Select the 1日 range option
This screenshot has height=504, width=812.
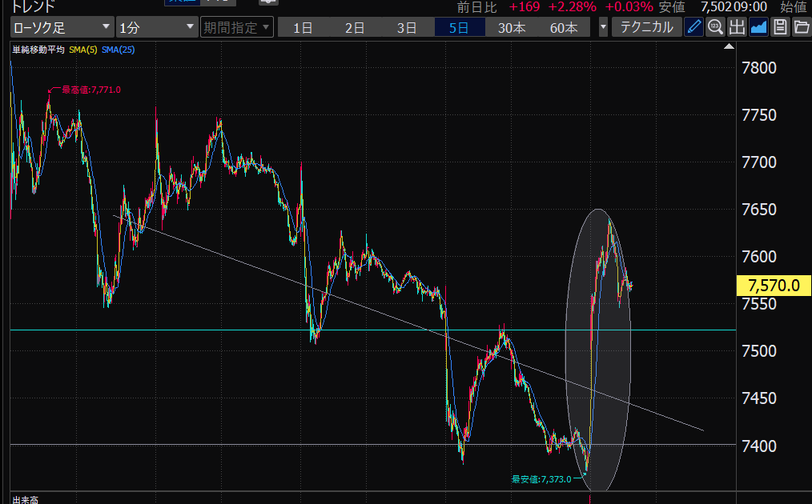(x=303, y=27)
